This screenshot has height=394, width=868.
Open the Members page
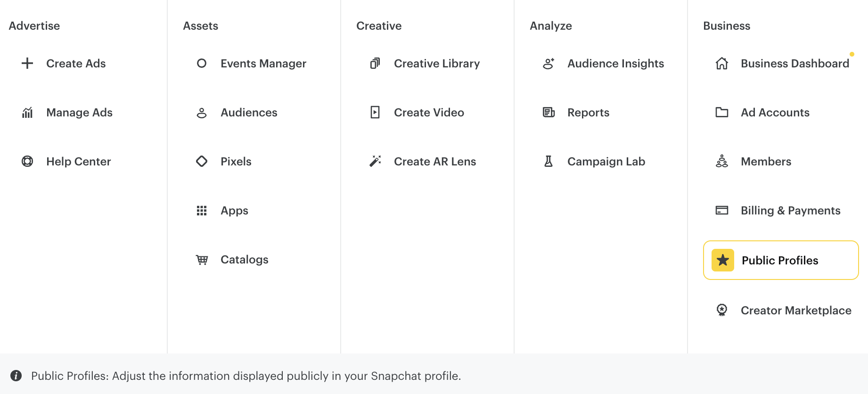(766, 161)
